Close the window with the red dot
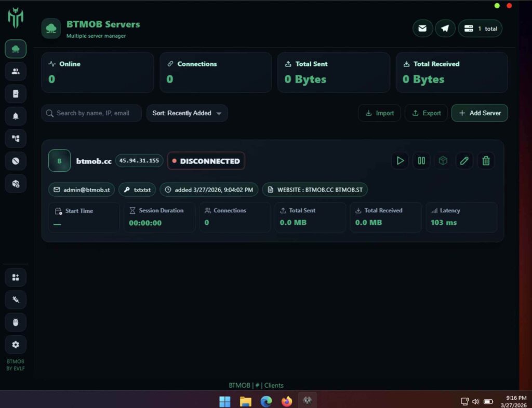532x408 pixels. pyautogui.click(x=509, y=6)
